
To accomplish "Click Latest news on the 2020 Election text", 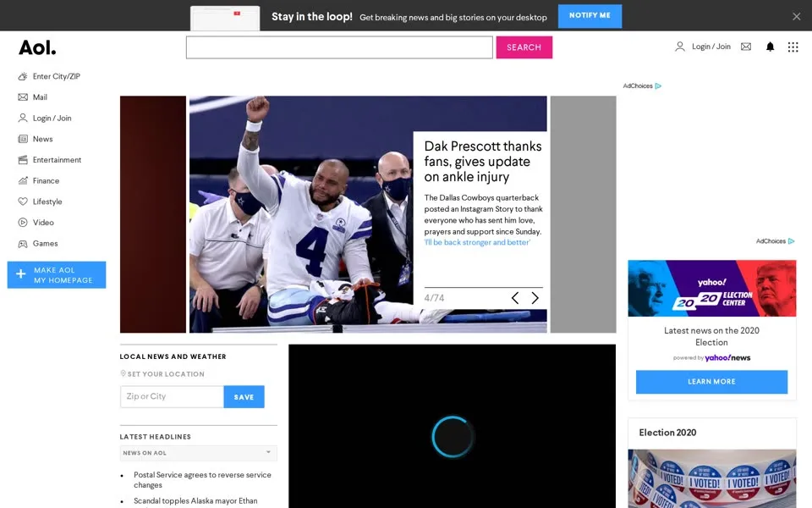I will pos(711,336).
